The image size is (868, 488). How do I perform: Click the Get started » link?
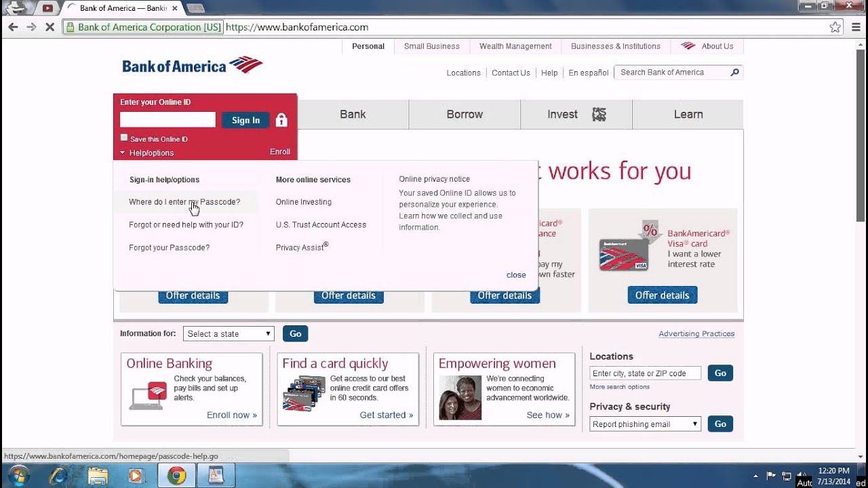(387, 415)
